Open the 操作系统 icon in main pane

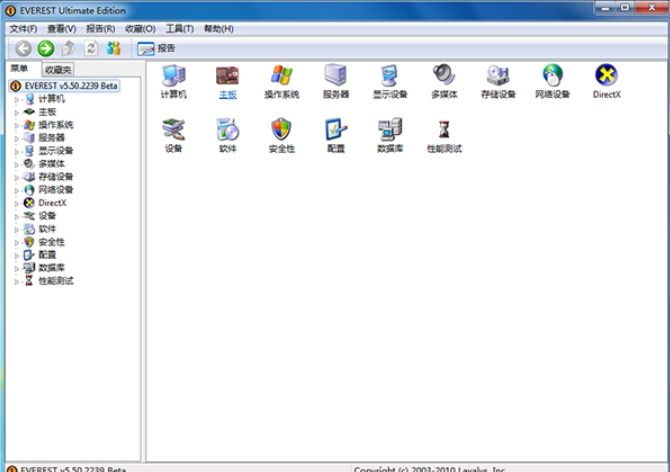tap(282, 82)
